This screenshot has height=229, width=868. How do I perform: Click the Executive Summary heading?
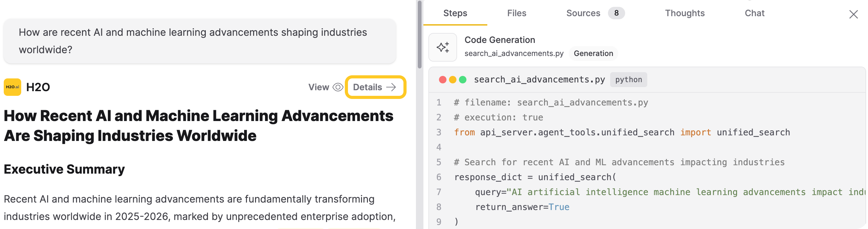64,169
